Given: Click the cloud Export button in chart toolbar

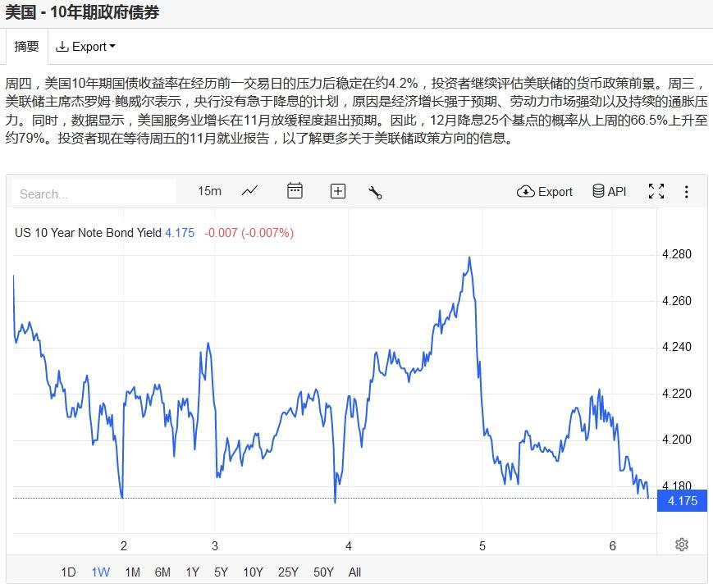Looking at the screenshot, I should click(x=544, y=192).
